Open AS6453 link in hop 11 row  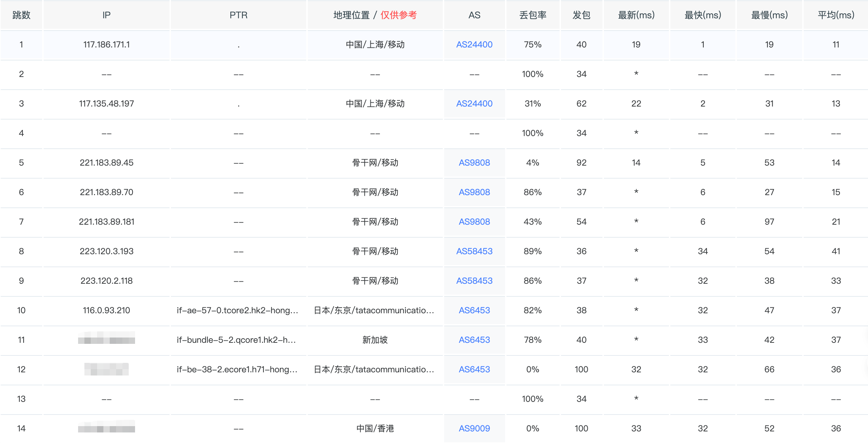(474, 340)
